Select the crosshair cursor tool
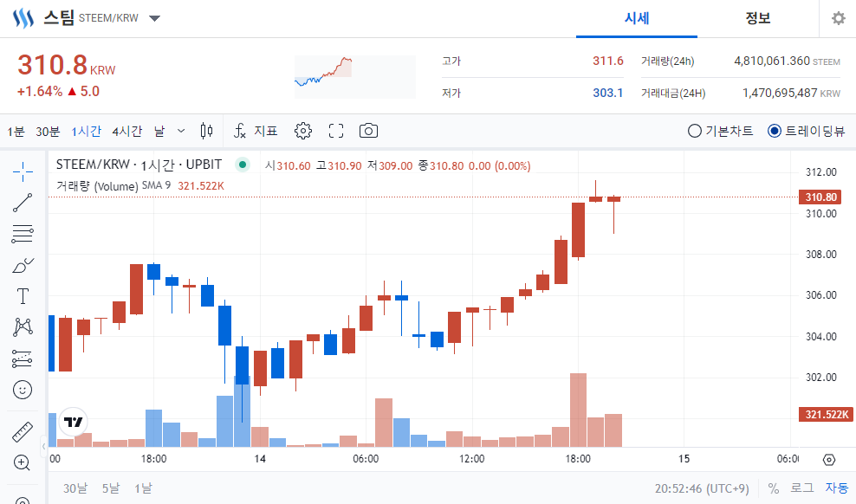Viewport: 856px width, 504px height. 23,171
